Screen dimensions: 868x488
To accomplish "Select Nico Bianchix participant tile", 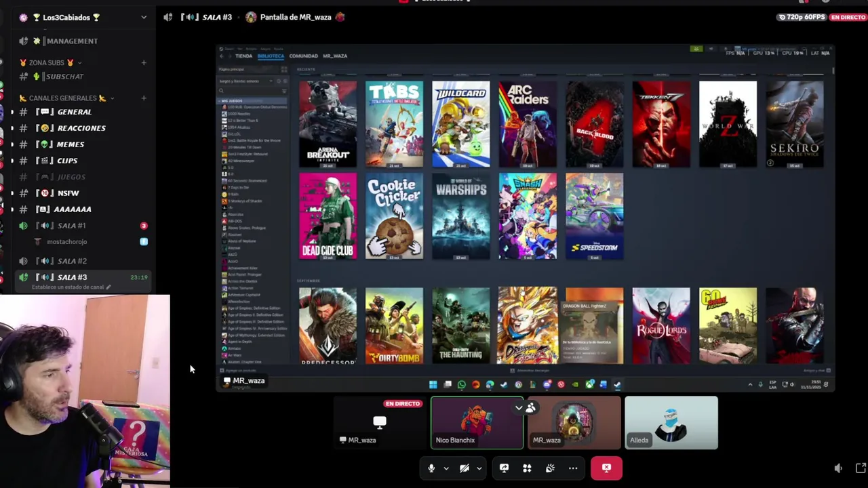I will click(477, 422).
